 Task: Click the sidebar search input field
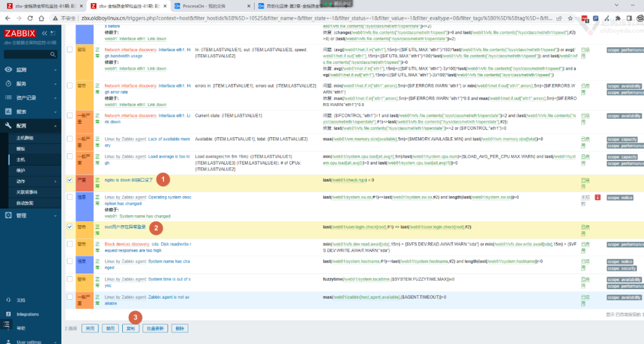coord(30,54)
